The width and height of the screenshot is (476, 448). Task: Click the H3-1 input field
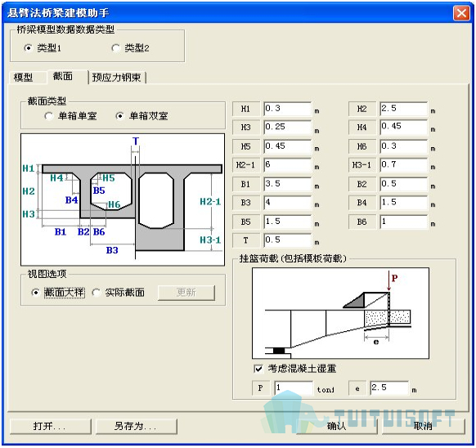[x=404, y=165]
